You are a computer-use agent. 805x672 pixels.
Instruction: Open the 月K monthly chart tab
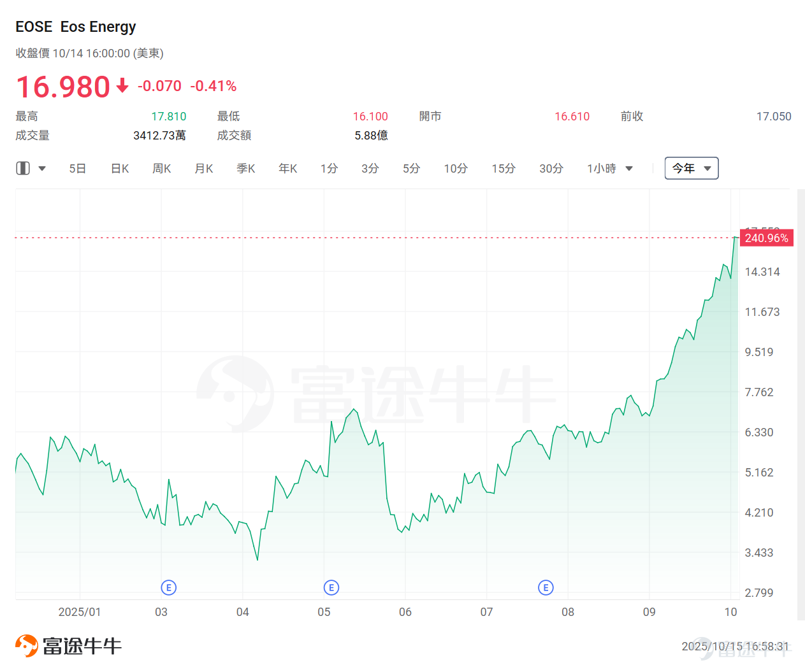[x=204, y=169]
